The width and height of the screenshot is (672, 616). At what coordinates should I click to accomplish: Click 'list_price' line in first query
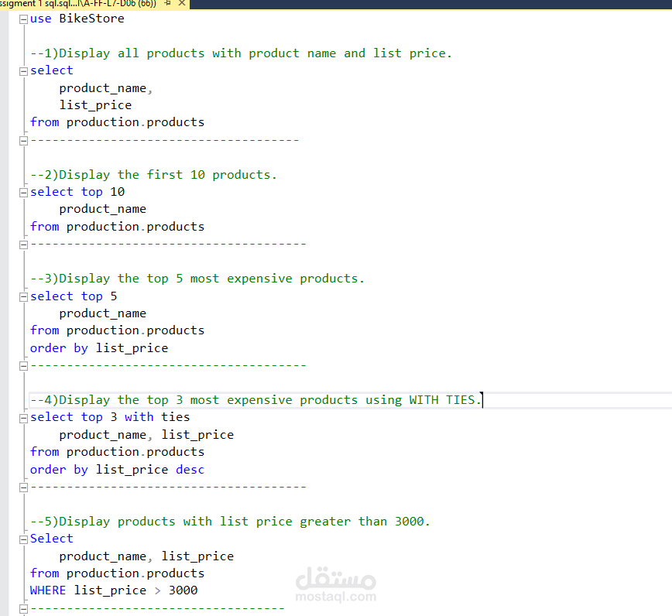(95, 105)
